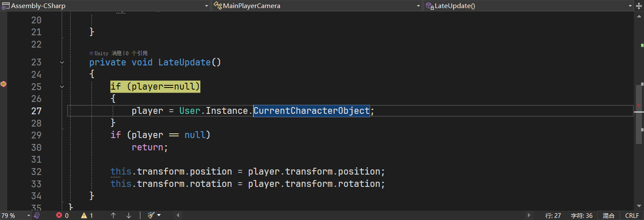Click the 混合 indentation indicator
Viewport: 644px width, 220px height.
(x=608, y=215)
